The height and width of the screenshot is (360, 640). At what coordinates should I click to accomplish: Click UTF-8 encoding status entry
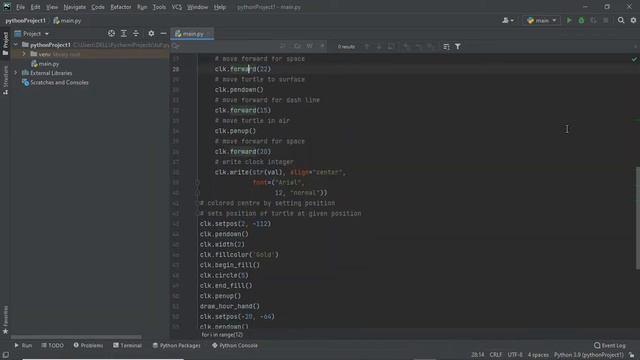(x=515, y=355)
